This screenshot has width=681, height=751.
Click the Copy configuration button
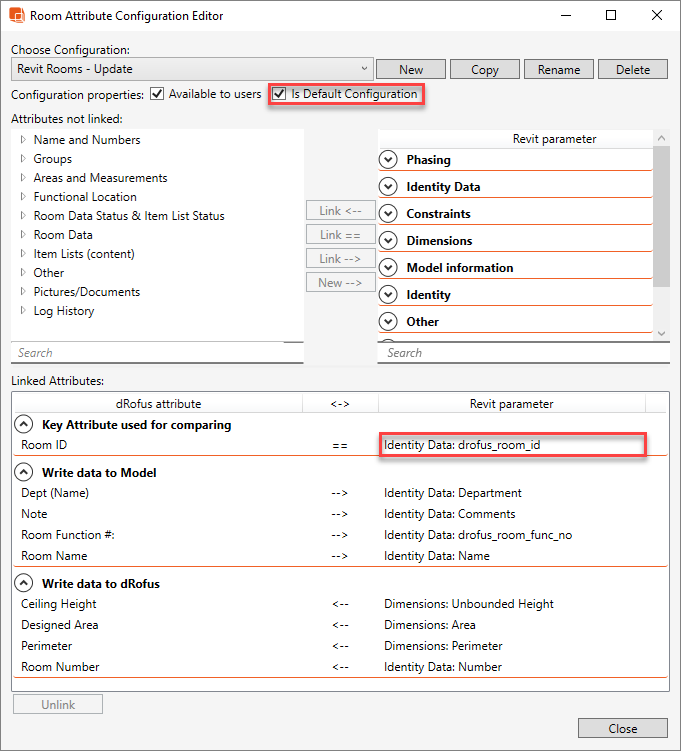[485, 69]
